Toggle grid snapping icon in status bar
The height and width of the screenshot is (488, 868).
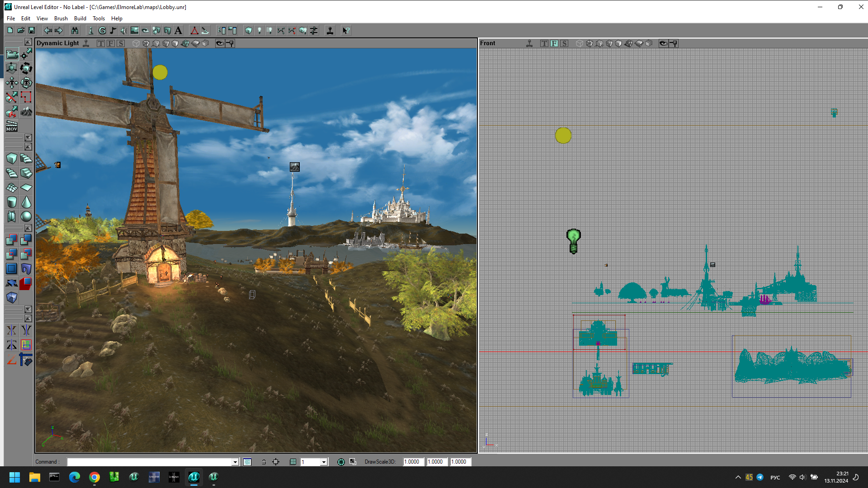(293, 462)
